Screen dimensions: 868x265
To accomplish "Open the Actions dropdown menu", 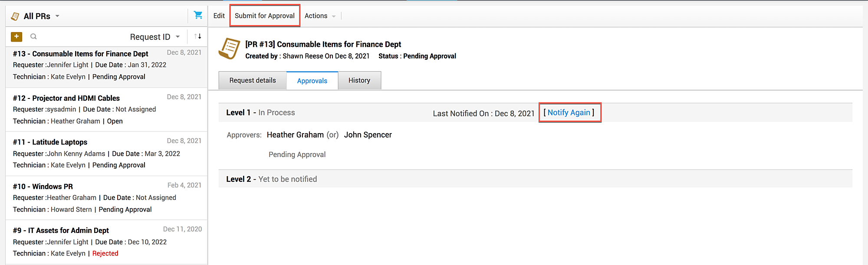I will [x=320, y=16].
